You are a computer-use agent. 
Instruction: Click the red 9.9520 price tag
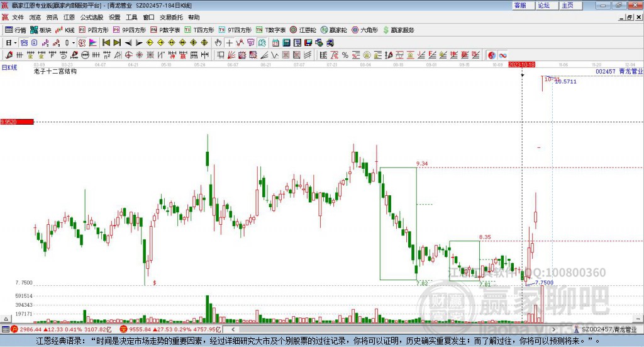17,122
